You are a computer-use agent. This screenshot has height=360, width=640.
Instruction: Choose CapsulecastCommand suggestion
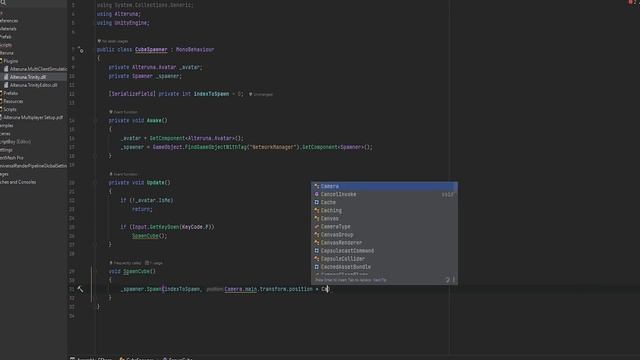(x=384, y=251)
